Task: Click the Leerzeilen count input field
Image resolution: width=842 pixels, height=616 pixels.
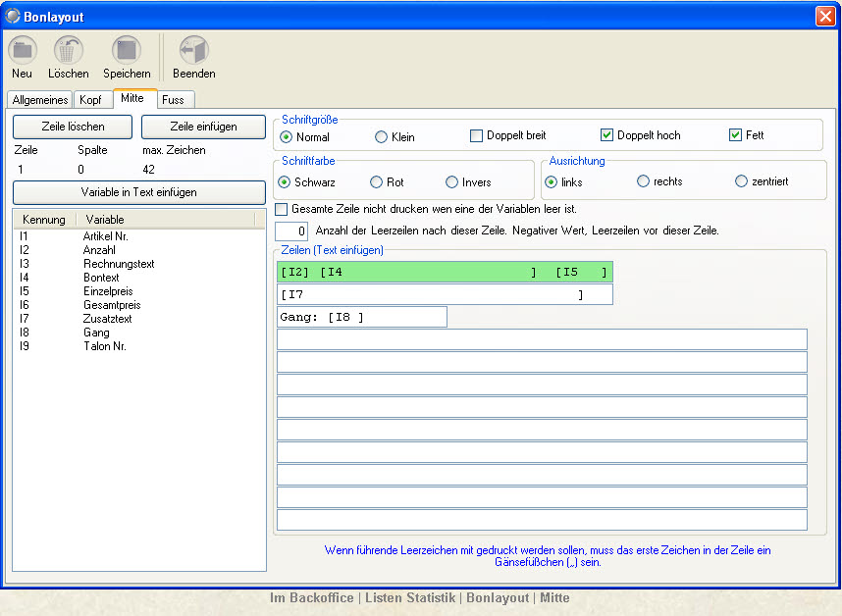Action: [292, 231]
